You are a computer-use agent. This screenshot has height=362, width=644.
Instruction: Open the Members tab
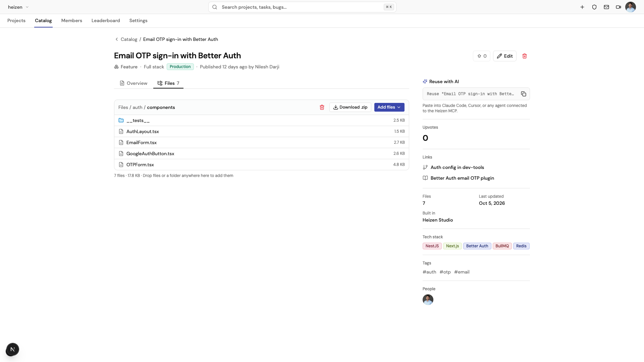(71, 20)
